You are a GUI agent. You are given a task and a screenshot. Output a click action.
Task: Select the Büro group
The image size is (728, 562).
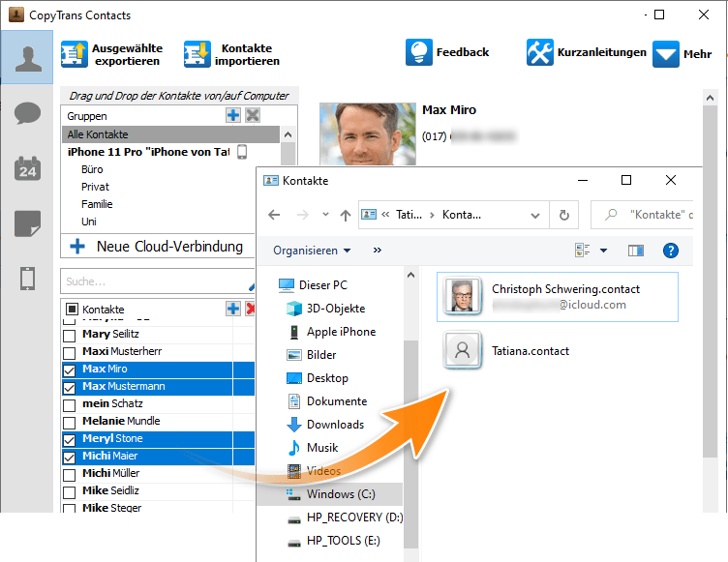(x=92, y=169)
